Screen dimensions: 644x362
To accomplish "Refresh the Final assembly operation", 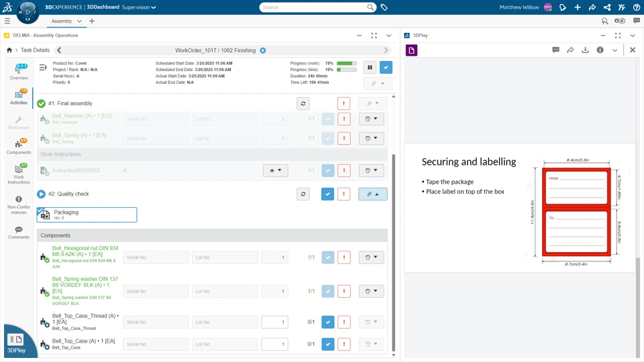I will pos(303,103).
